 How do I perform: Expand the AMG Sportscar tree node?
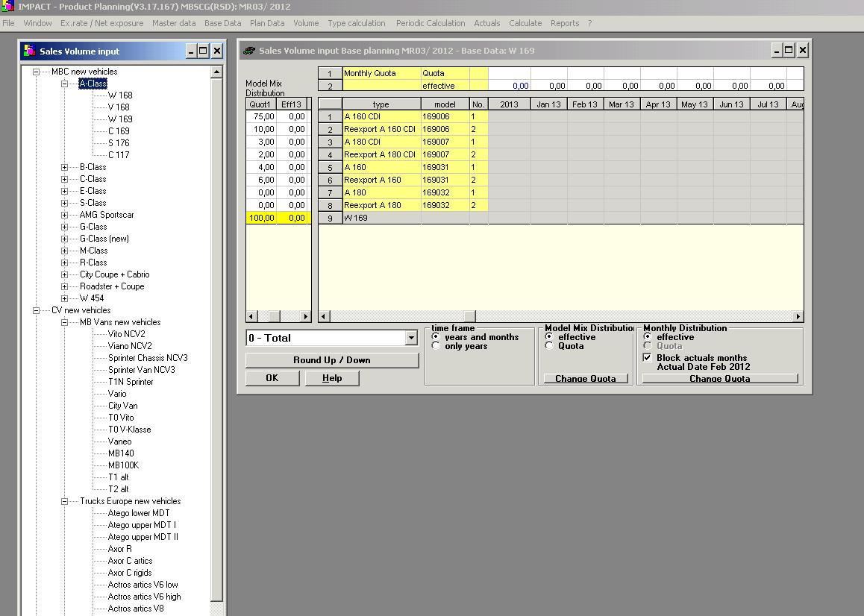click(x=64, y=215)
